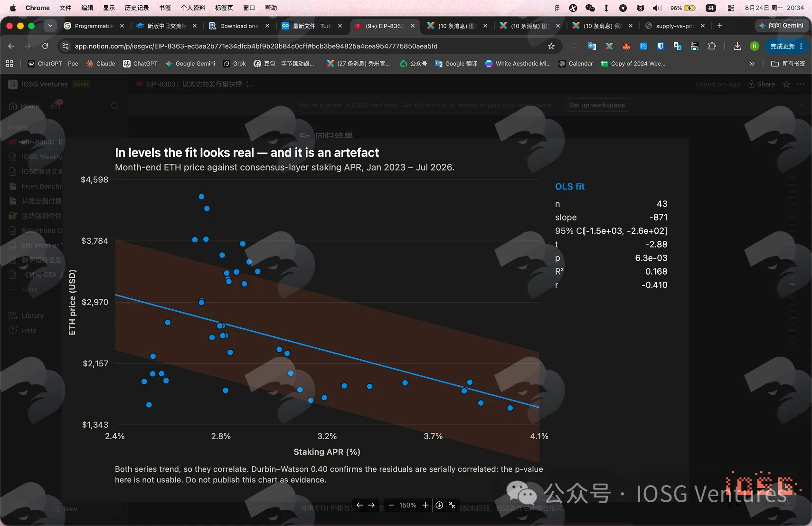Open the Google Gemini bookmark

pos(190,64)
